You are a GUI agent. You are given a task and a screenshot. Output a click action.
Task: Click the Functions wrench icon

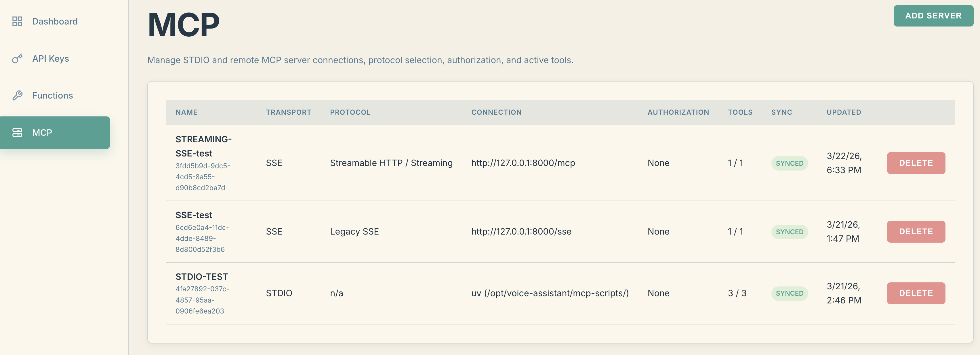coord(17,95)
